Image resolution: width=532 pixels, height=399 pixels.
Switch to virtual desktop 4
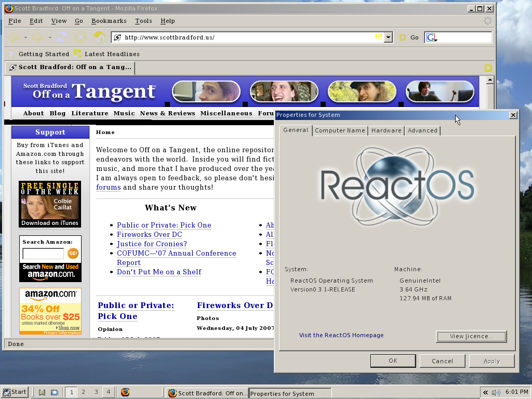[x=108, y=392]
